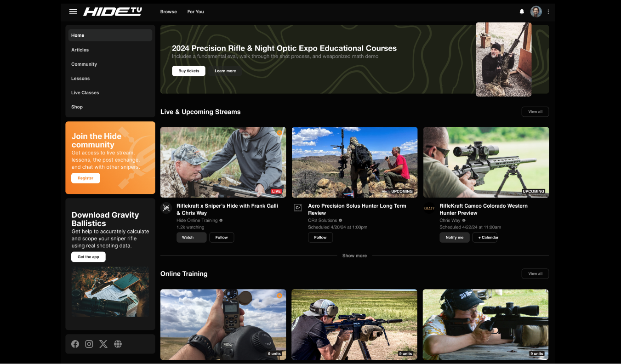Image resolution: width=621 pixels, height=364 pixels.
Task: Click "Scheduled 4/22/24 at 11:00am" text
Action: 470,227
